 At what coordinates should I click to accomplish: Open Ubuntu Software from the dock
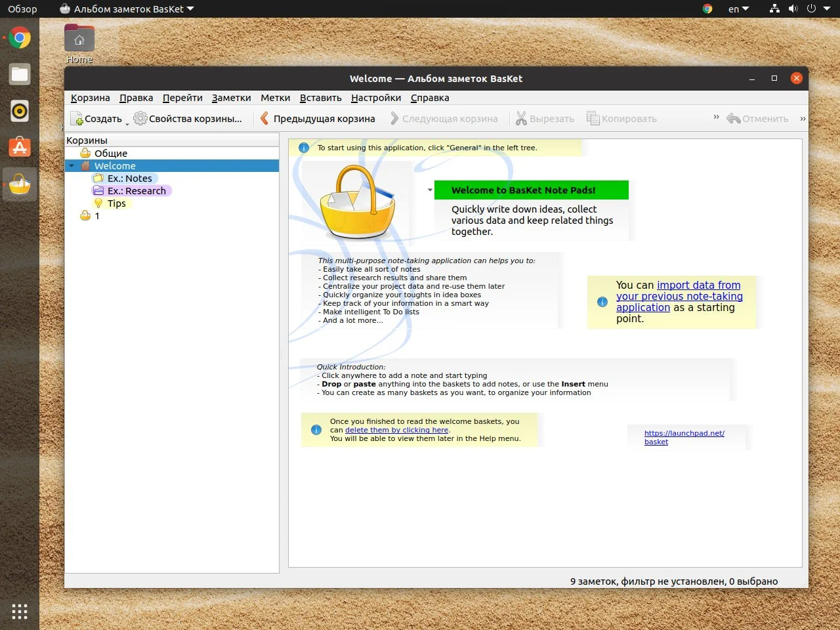pyautogui.click(x=20, y=148)
